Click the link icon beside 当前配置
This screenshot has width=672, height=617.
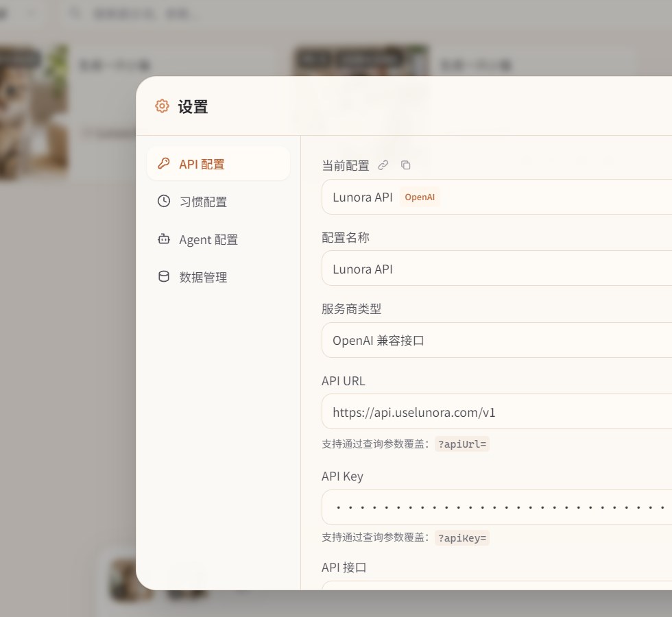383,165
